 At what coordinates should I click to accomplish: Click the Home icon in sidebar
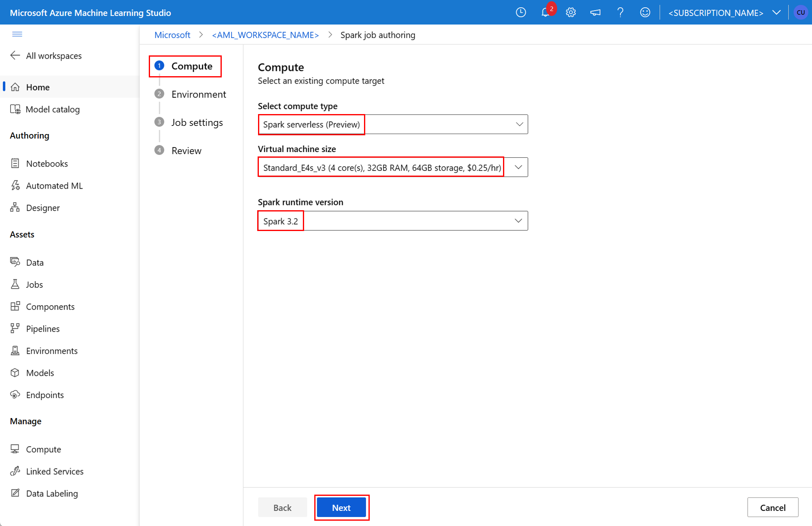tap(17, 86)
